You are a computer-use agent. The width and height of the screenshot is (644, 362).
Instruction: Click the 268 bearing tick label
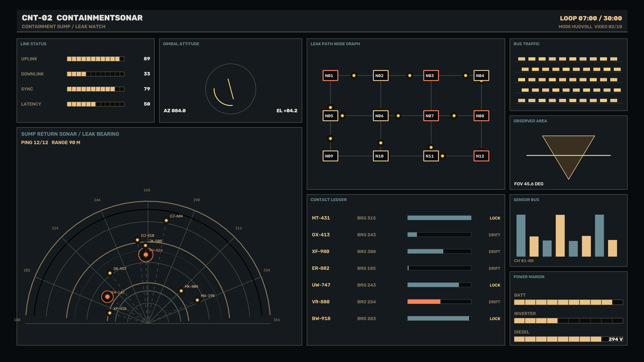(x=147, y=190)
